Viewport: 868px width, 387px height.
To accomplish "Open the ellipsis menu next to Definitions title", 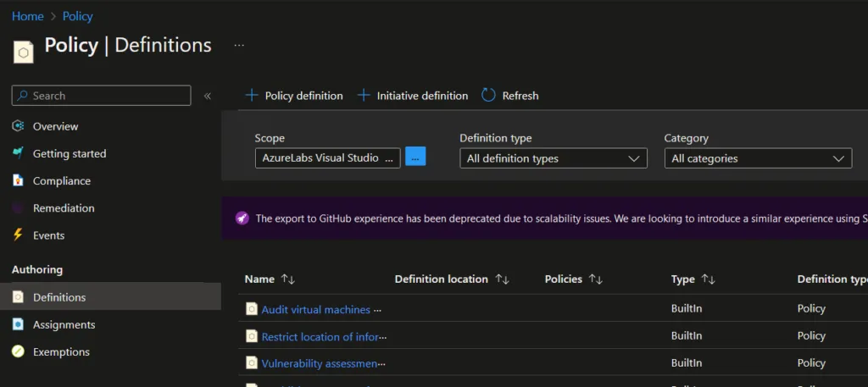I will click(x=239, y=46).
